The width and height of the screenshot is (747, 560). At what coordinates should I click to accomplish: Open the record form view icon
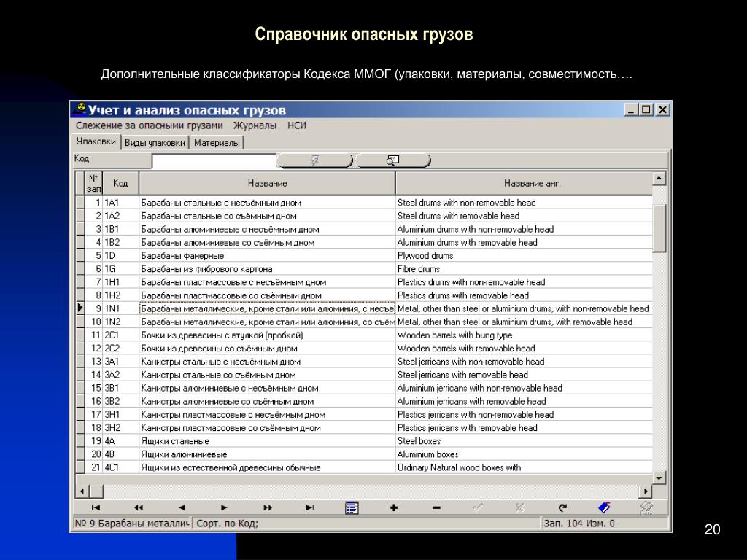pos(352,507)
